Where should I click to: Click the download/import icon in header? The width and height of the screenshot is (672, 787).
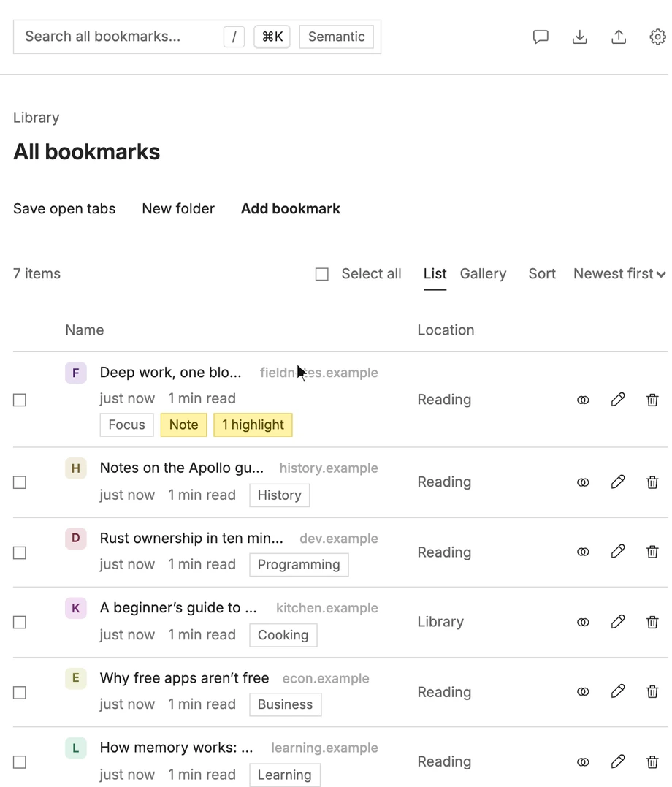pyautogui.click(x=580, y=37)
